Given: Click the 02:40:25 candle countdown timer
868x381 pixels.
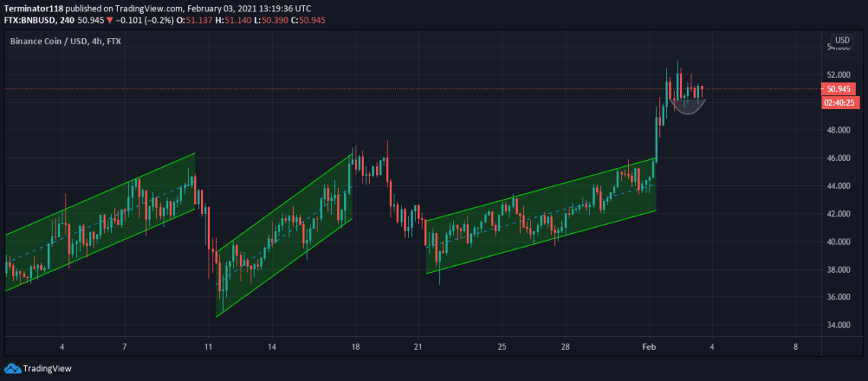Looking at the screenshot, I should click(841, 102).
